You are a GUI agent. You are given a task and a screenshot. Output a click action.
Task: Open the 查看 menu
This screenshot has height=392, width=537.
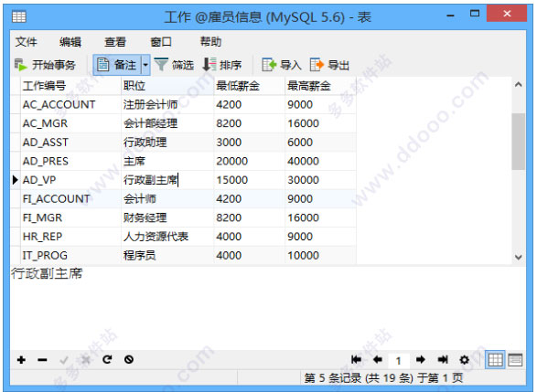pos(115,42)
